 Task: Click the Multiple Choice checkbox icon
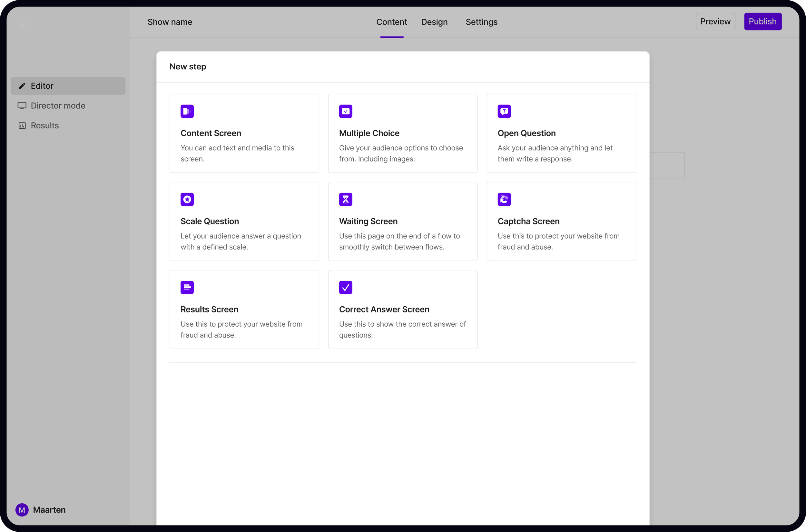pos(345,111)
